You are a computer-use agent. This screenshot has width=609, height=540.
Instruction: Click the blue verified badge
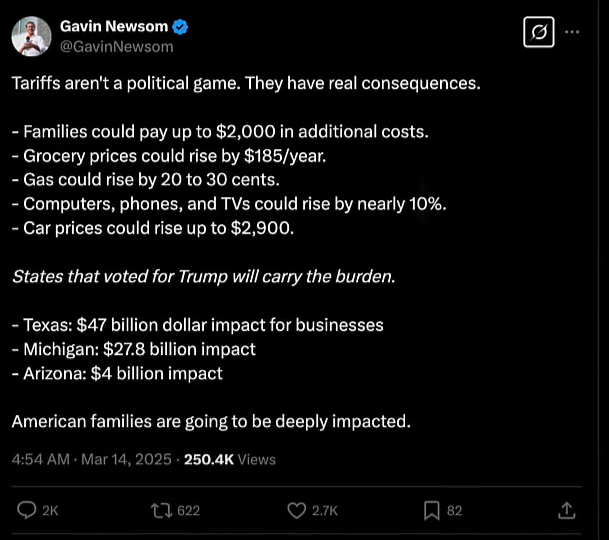click(181, 26)
